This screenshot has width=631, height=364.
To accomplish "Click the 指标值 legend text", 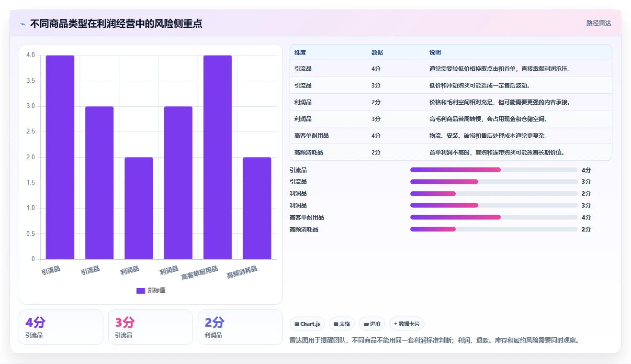I will point(157,290).
